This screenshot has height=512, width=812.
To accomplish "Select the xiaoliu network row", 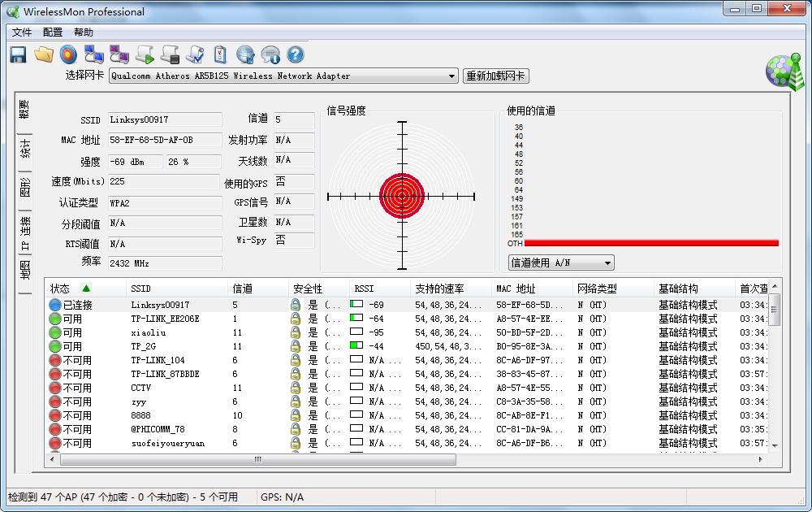I will pos(149,332).
